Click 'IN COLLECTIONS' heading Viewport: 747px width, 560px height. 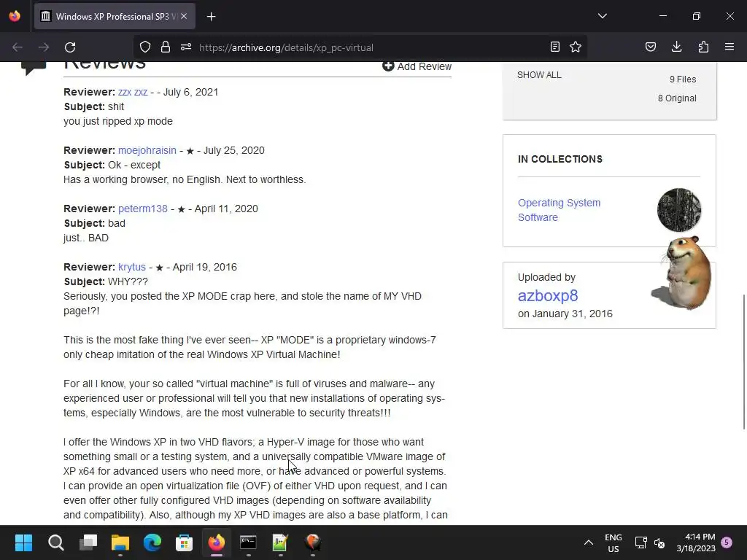tap(560, 159)
